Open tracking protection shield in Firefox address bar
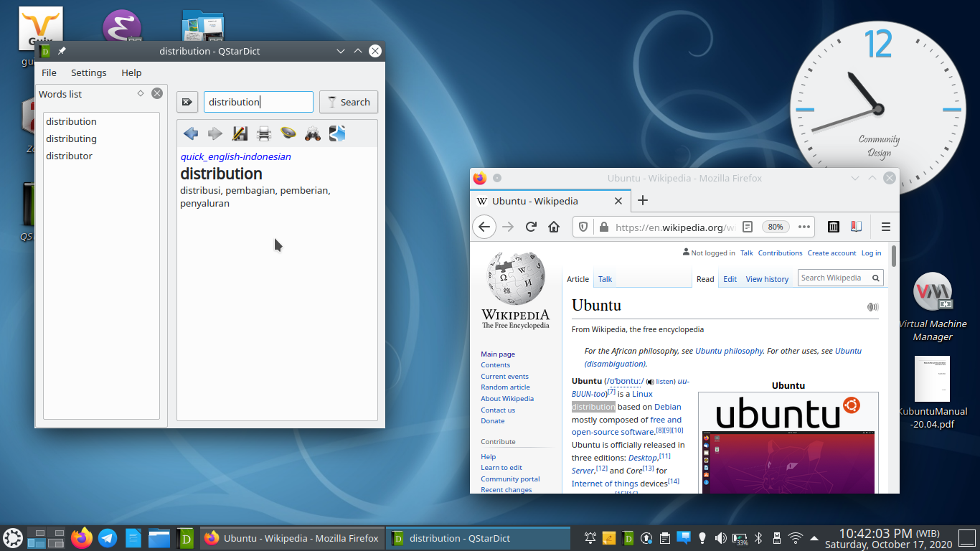980x551 pixels. coord(584,227)
